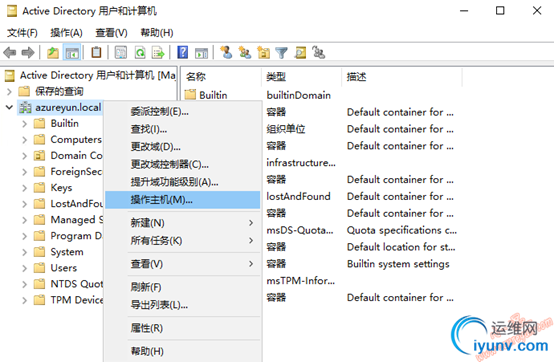
Task: Sort by the 描述 column header
Action: coord(402,77)
